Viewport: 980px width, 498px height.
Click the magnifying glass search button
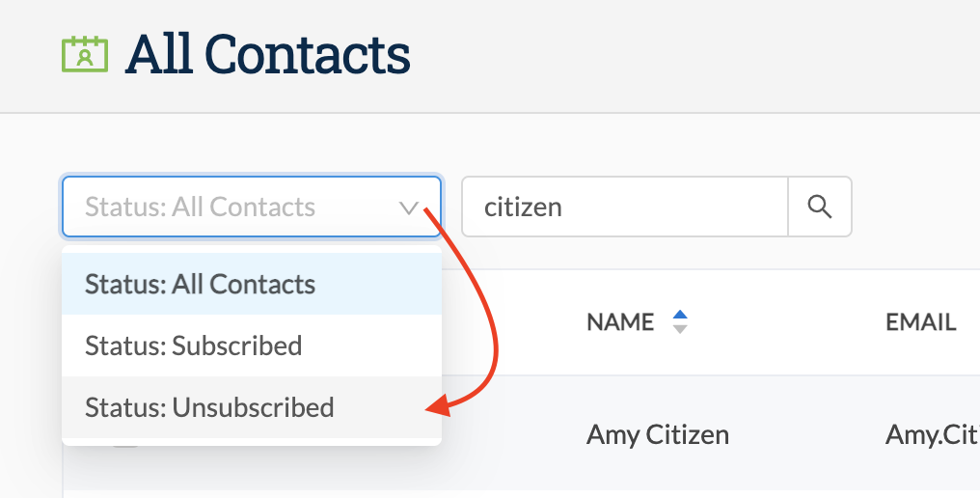819,207
